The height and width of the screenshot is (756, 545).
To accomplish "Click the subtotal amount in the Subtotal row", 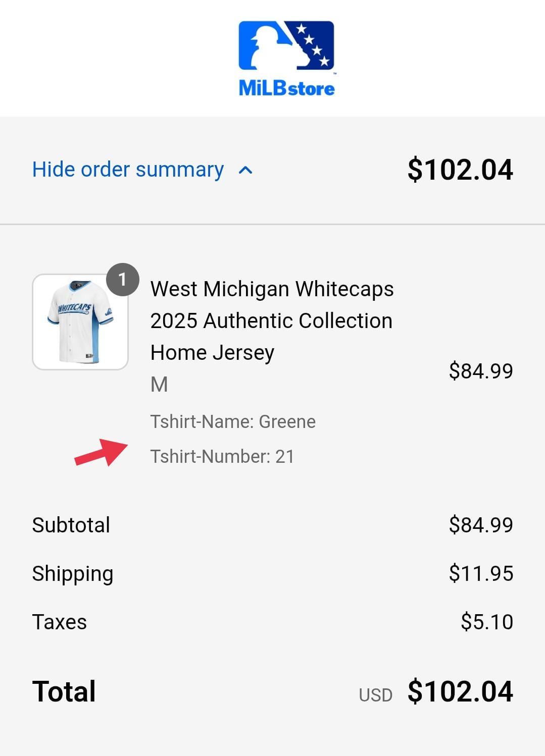I will [480, 525].
